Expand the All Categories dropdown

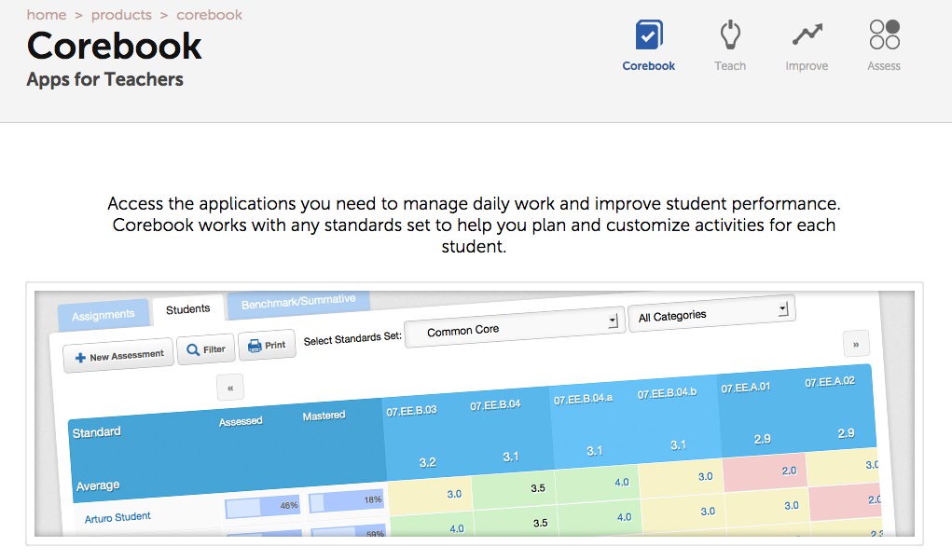pyautogui.click(x=711, y=314)
